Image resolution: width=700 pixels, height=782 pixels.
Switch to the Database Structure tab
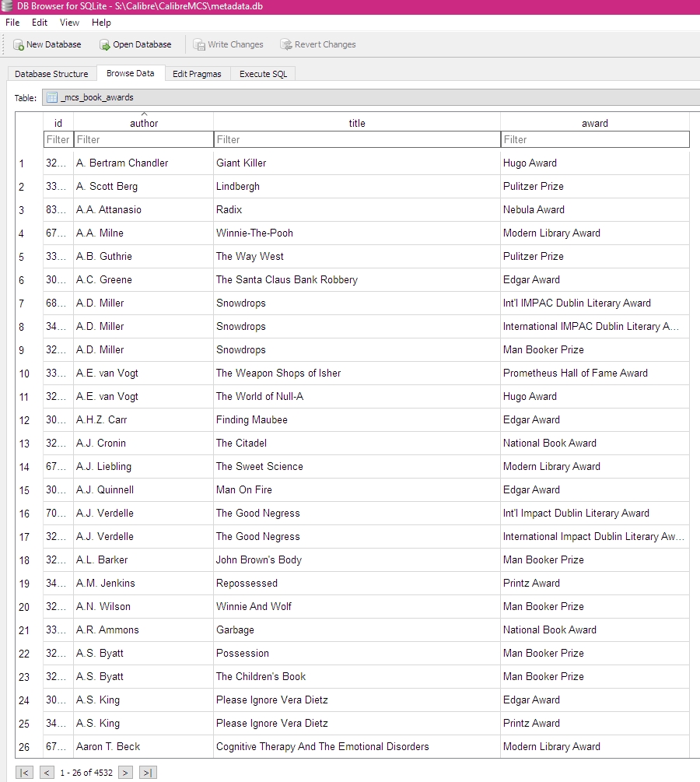point(51,74)
